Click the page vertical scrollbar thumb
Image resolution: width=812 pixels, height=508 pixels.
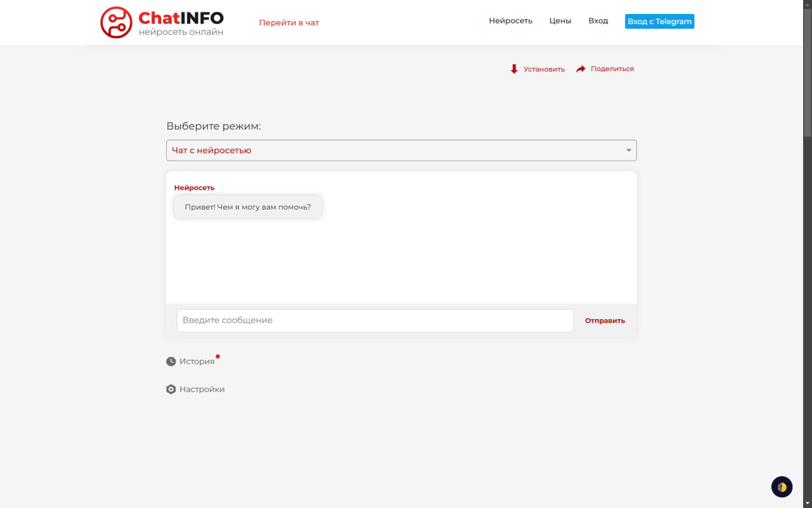tap(807, 70)
